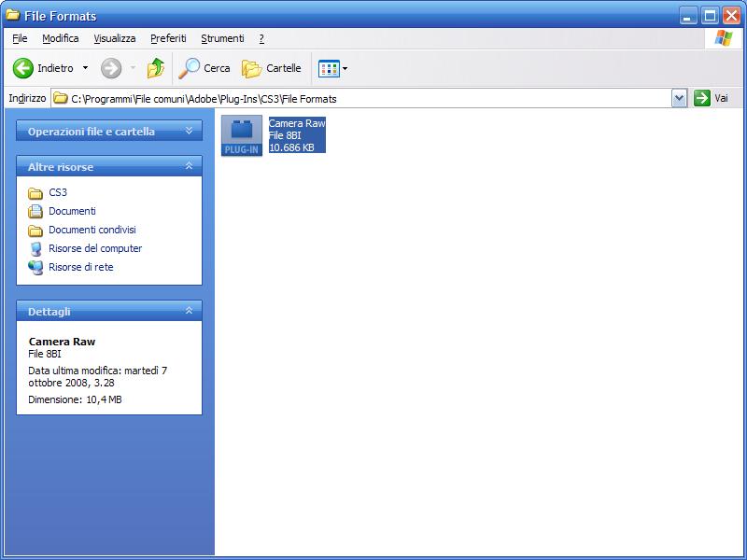This screenshot has width=747, height=560.
Task: Select the Camera Raw PLUG-IN icon
Action: pos(242,135)
